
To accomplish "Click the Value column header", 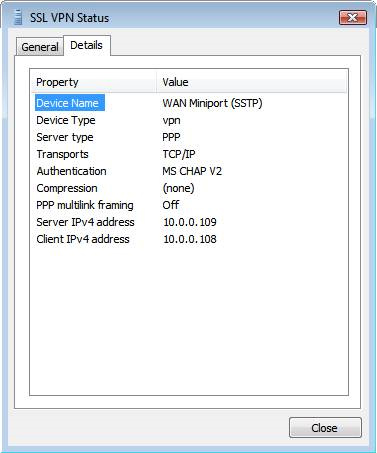I will point(252,82).
